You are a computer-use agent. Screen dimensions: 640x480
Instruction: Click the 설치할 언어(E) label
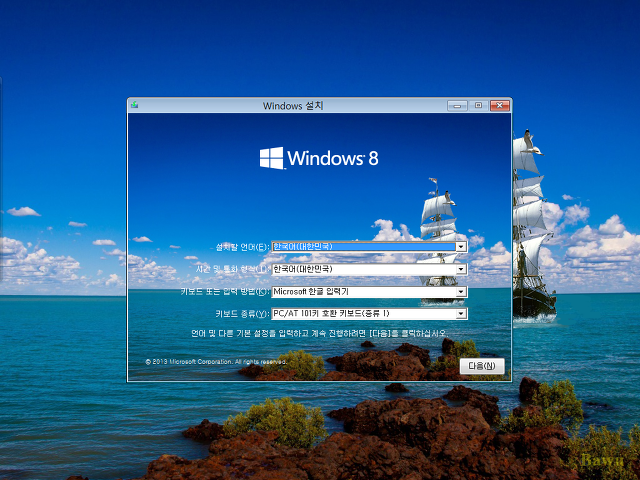(242, 247)
